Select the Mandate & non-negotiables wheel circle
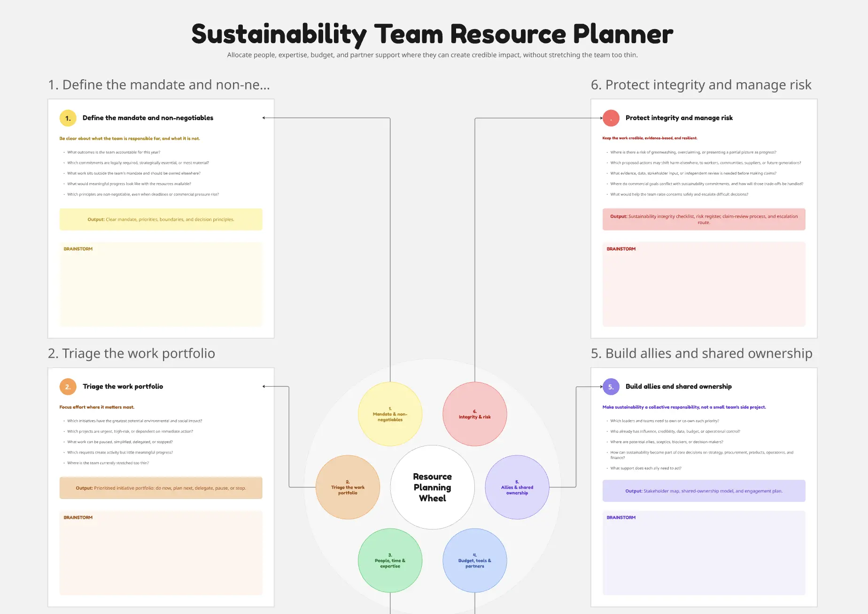This screenshot has height=614, width=868. point(390,414)
